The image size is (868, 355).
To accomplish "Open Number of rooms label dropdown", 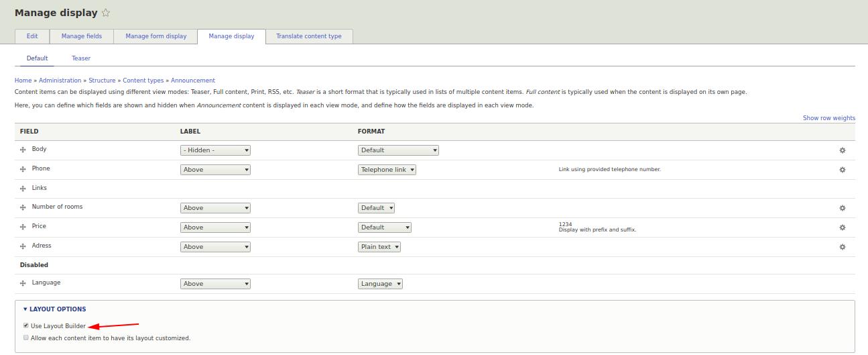I will pos(215,208).
